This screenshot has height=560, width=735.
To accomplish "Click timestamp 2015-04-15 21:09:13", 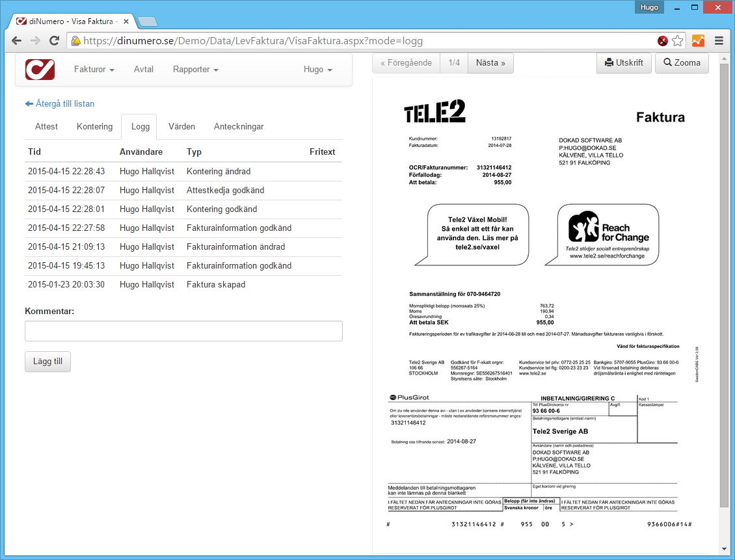I will (66, 247).
